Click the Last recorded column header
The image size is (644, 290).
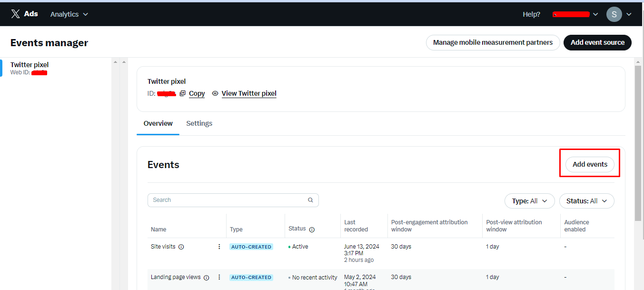point(356,226)
